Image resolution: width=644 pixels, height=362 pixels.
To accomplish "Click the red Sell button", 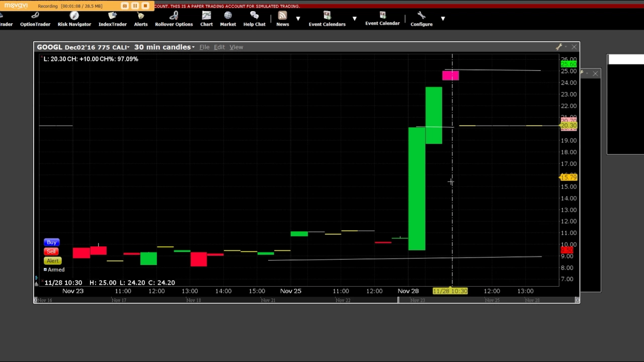I will point(51,251).
